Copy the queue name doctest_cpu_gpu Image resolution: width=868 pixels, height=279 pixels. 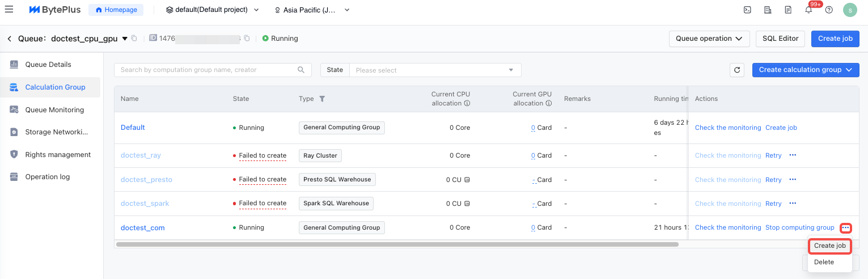click(134, 39)
